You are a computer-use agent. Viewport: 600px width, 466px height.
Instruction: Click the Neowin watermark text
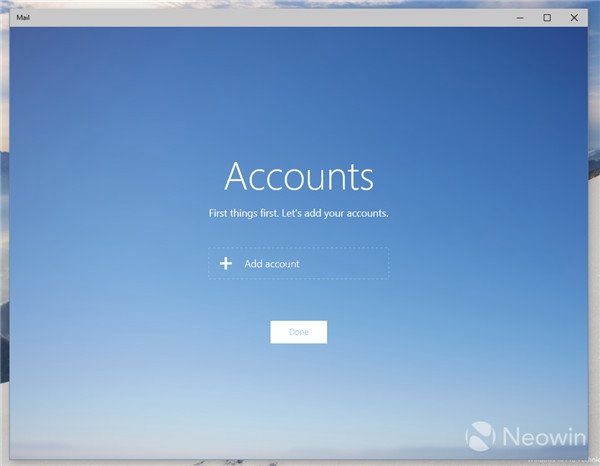[544, 437]
